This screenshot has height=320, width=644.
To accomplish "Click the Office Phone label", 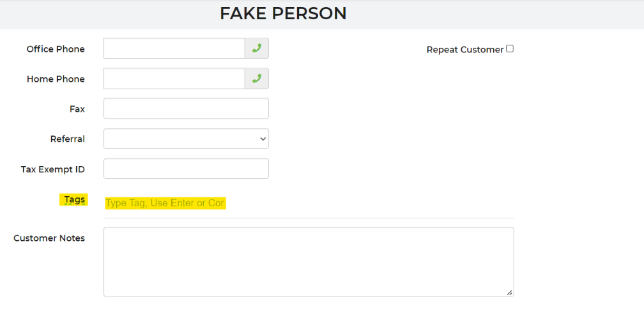I will click(56, 49).
